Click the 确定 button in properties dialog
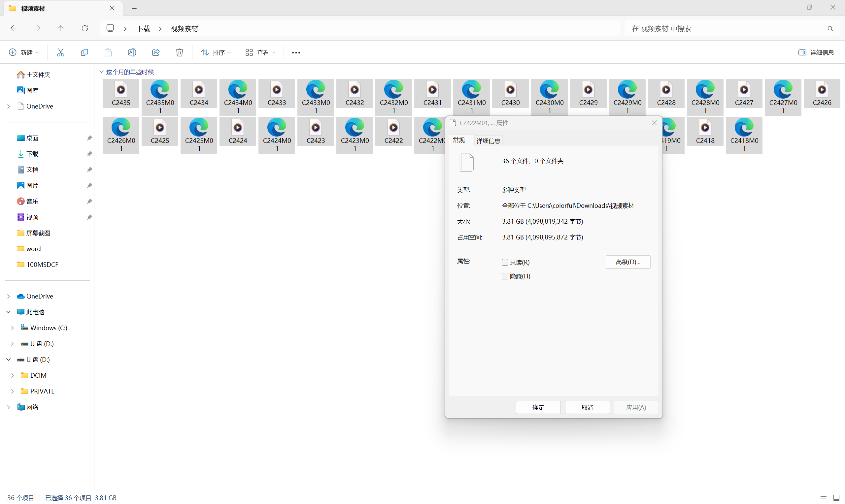 pyautogui.click(x=538, y=407)
